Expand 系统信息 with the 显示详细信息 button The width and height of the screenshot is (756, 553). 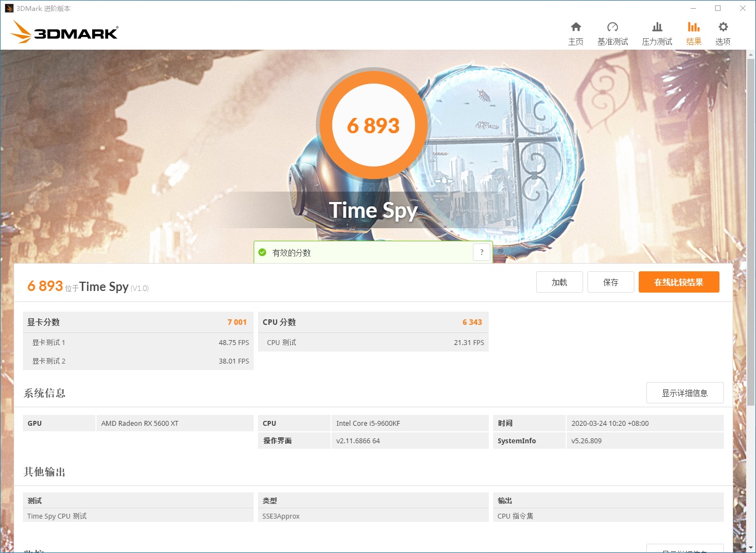(685, 393)
